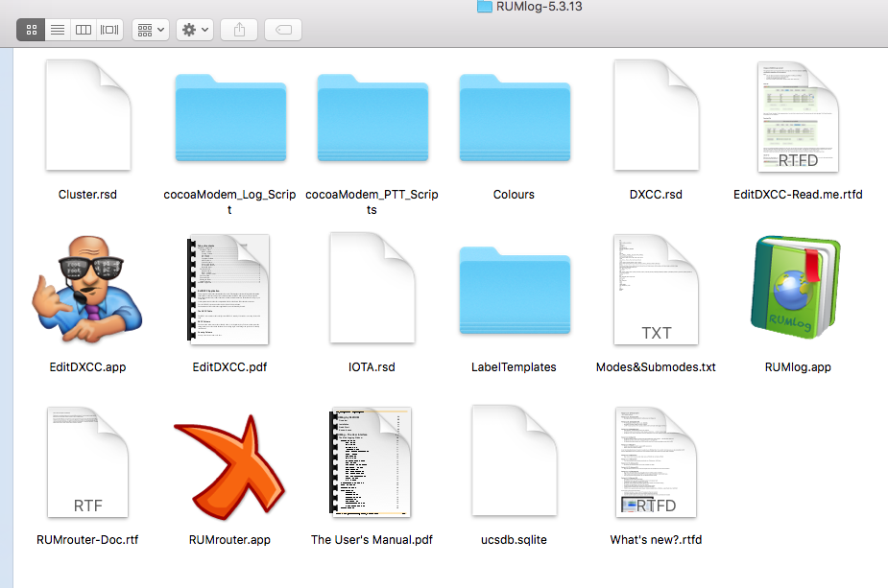This screenshot has width=888, height=588.
Task: Open the Action gear dropdown menu
Action: coord(196,30)
